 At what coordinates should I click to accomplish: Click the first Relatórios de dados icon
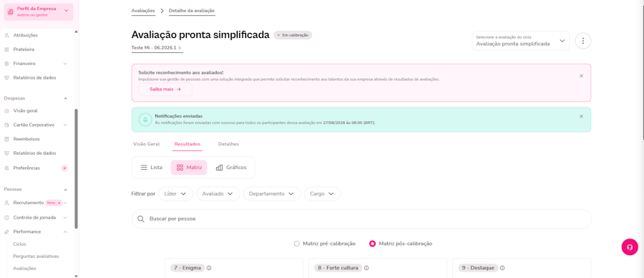[6, 77]
